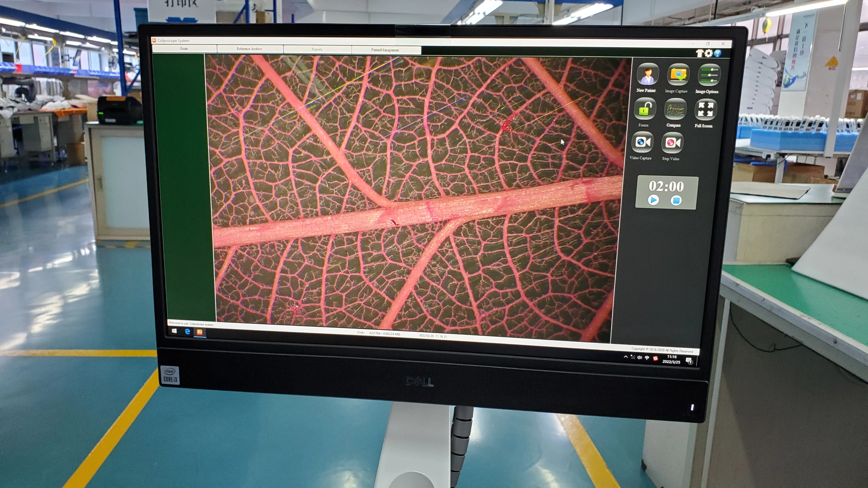
Task: Click the shirt skin/theme icon
Action: coord(699,53)
